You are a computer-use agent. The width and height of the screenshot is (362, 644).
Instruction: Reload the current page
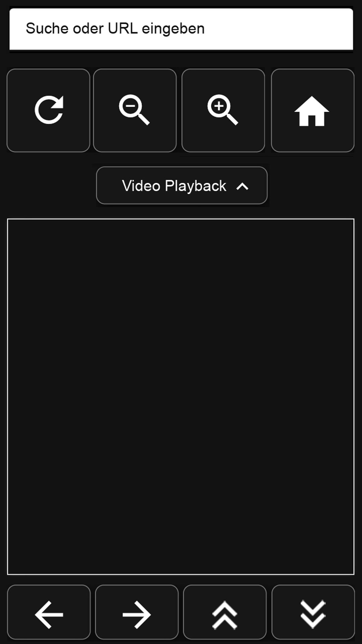(x=49, y=110)
